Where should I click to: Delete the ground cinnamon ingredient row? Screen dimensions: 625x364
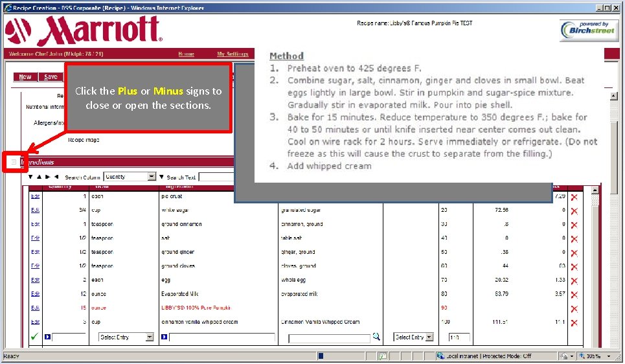[574, 225]
